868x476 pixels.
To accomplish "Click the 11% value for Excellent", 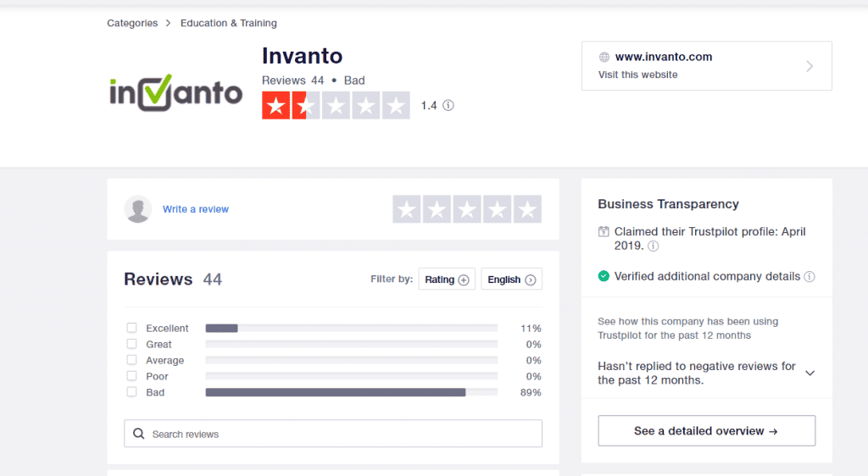I will click(x=531, y=329).
